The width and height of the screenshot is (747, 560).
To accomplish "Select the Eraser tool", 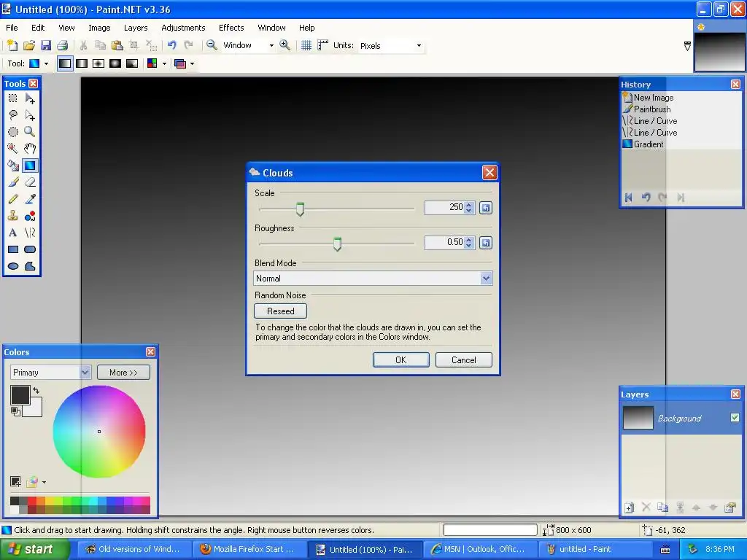I will (30, 182).
